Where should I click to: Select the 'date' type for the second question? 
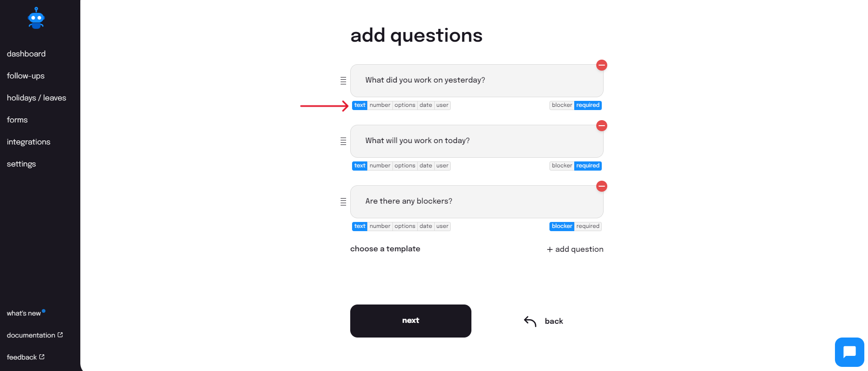(x=426, y=166)
